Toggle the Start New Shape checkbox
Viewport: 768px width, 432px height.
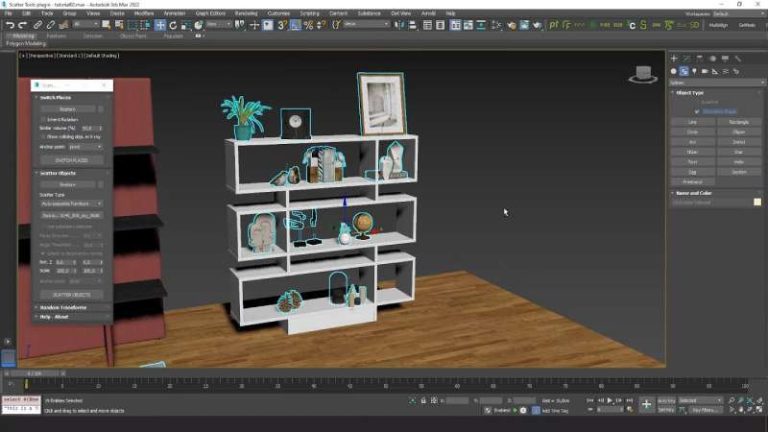coord(697,111)
